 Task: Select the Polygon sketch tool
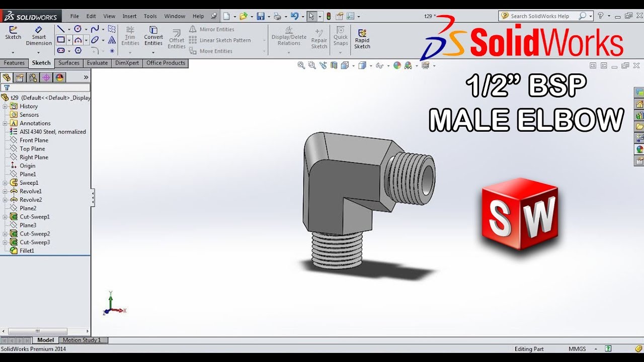pos(78,50)
